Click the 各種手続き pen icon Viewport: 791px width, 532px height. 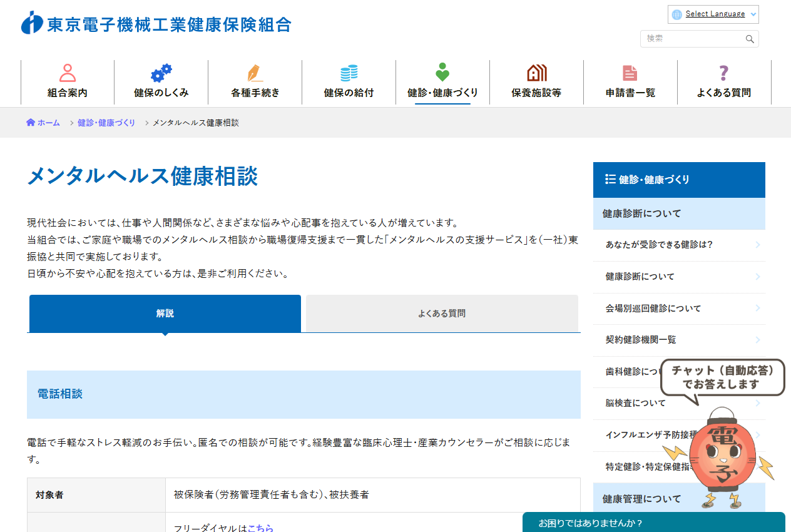point(255,73)
